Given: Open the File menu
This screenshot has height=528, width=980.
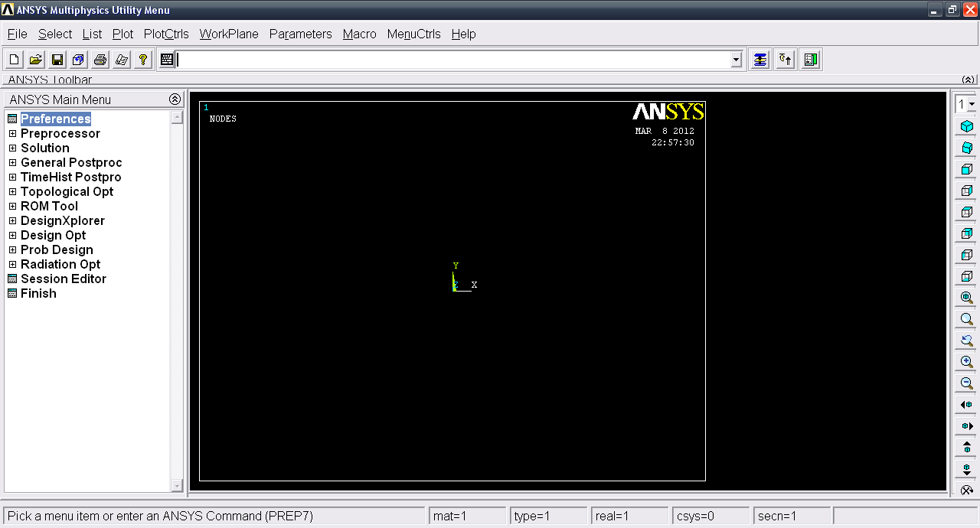Looking at the screenshot, I should click(x=18, y=34).
